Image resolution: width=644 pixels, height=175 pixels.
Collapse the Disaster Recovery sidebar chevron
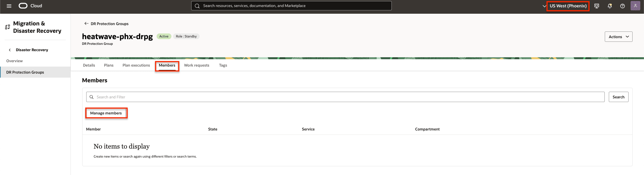pos(10,50)
